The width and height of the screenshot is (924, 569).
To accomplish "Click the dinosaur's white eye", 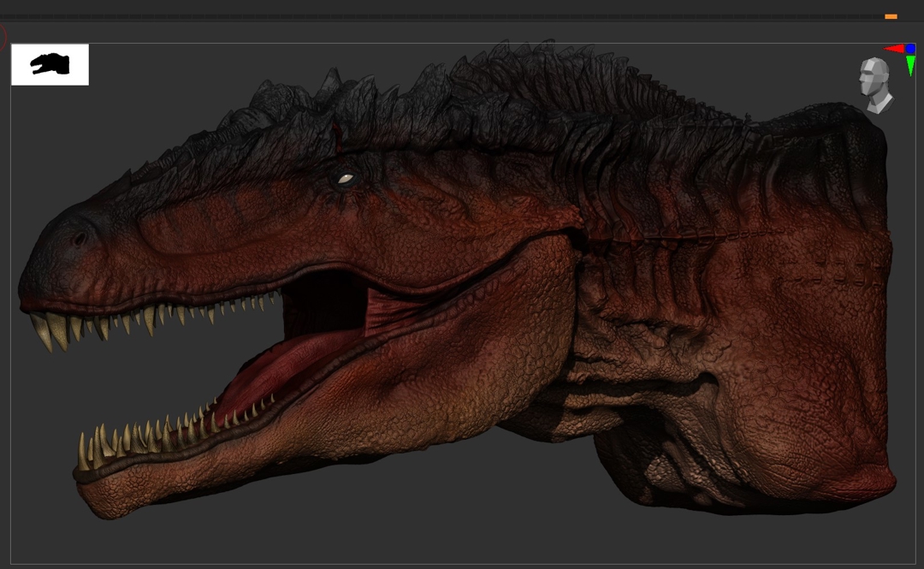I will click(x=345, y=179).
